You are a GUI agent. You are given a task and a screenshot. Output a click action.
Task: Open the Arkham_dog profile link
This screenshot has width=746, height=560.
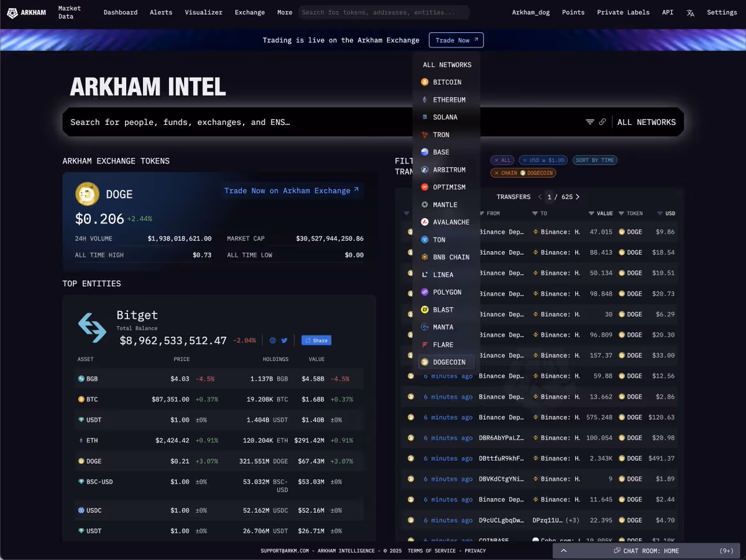[x=532, y=12]
